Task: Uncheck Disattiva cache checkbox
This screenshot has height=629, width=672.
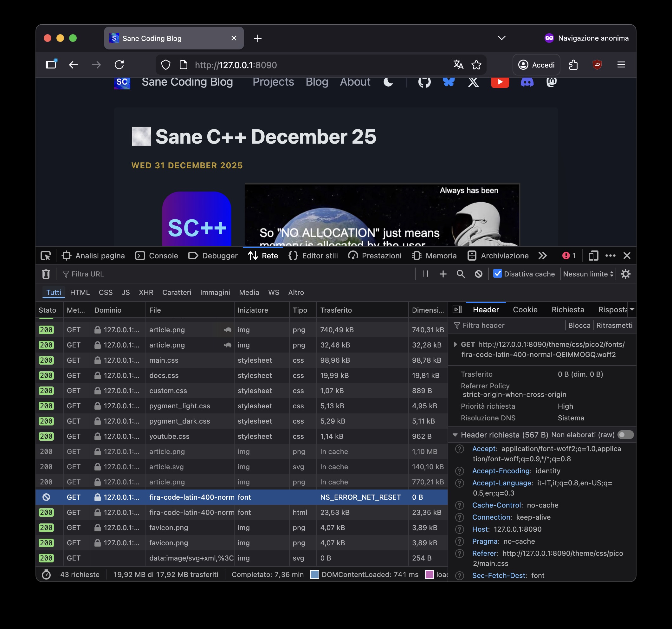Action: click(497, 274)
